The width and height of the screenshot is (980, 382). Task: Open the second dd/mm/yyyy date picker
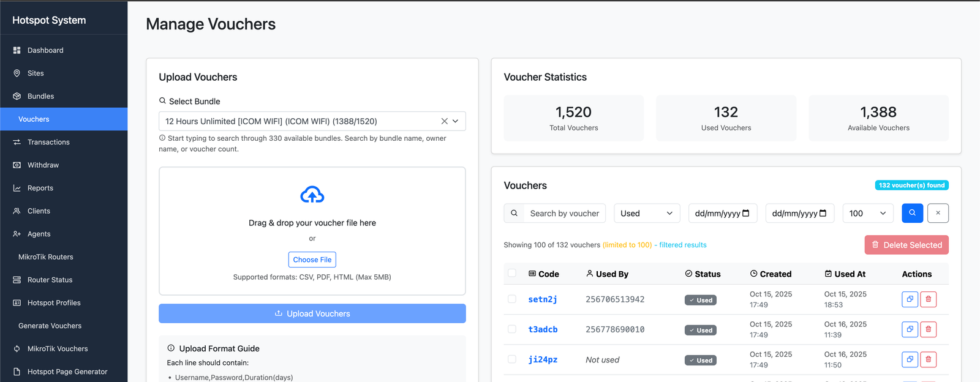point(800,213)
